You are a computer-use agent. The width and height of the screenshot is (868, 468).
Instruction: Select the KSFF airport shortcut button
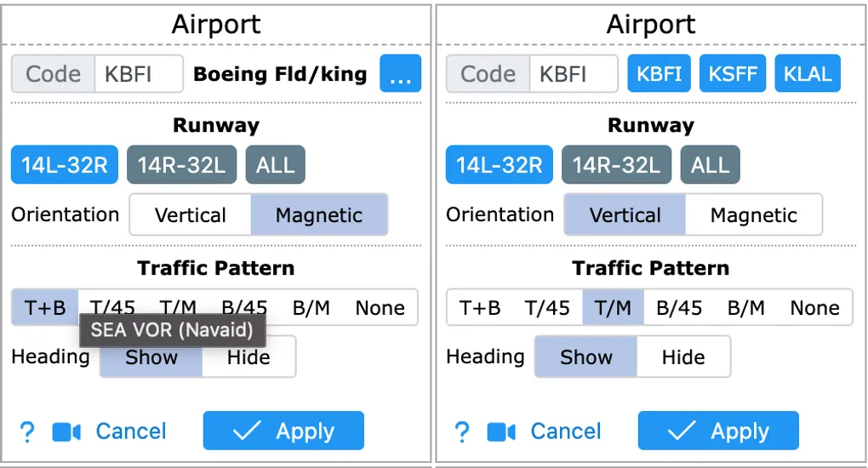tap(733, 74)
